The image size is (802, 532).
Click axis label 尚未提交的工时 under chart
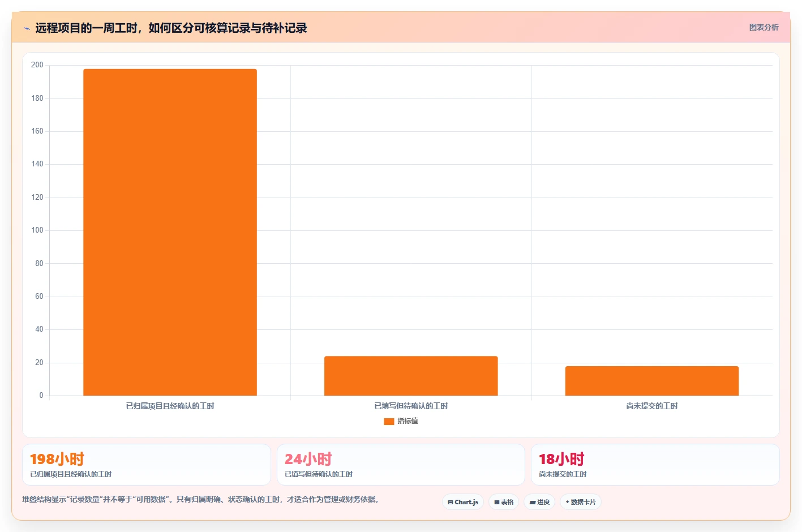tap(652, 406)
